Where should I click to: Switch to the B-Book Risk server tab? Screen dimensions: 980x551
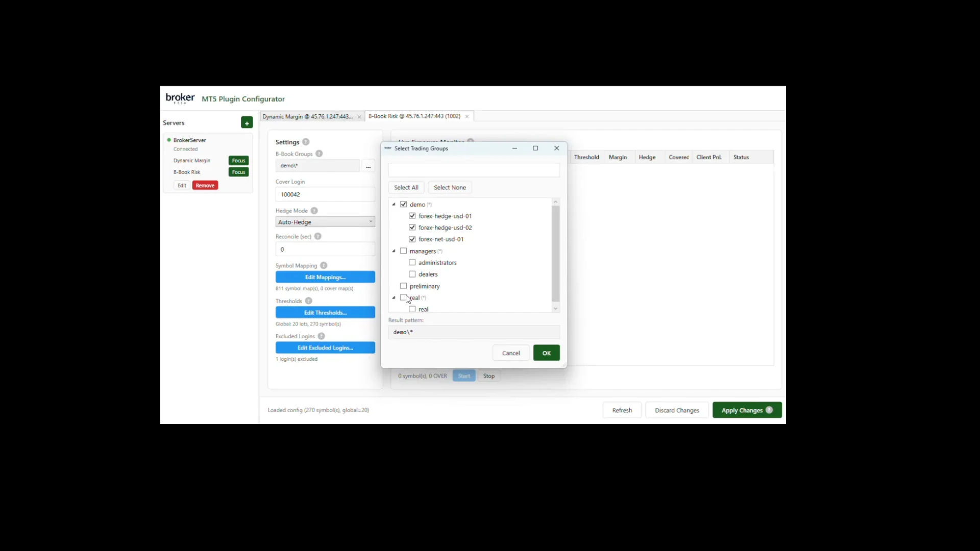point(413,116)
